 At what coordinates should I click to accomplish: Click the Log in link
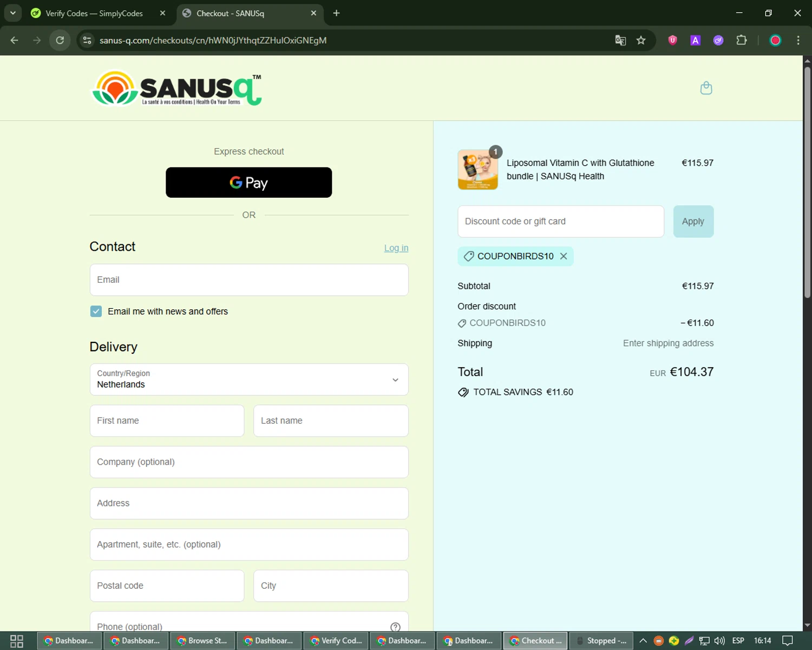tap(396, 248)
